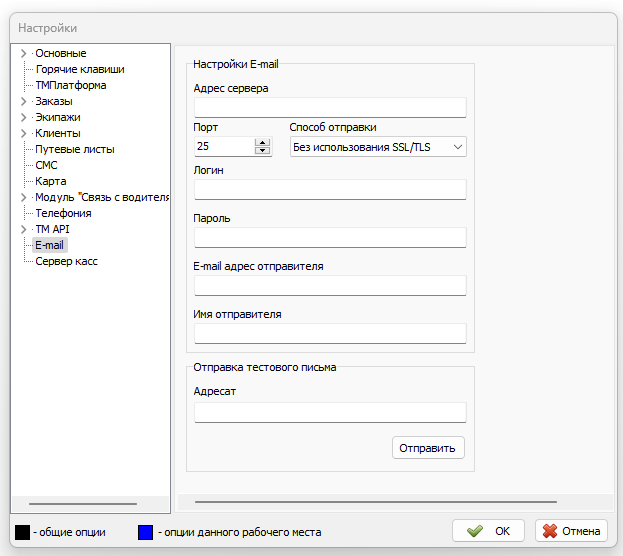The image size is (623, 556).
Task: Expand the Клиенты tree node
Action: click(x=23, y=133)
